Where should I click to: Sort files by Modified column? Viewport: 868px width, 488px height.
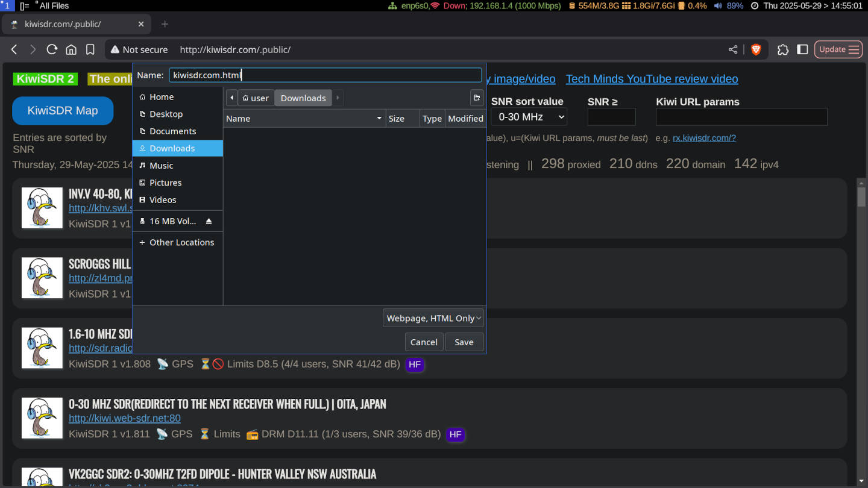[465, 119]
